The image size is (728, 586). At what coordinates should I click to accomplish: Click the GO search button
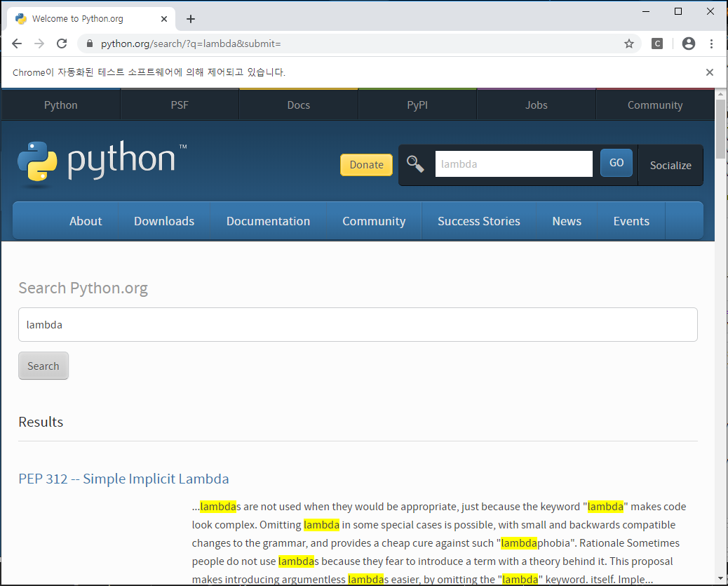(616, 163)
